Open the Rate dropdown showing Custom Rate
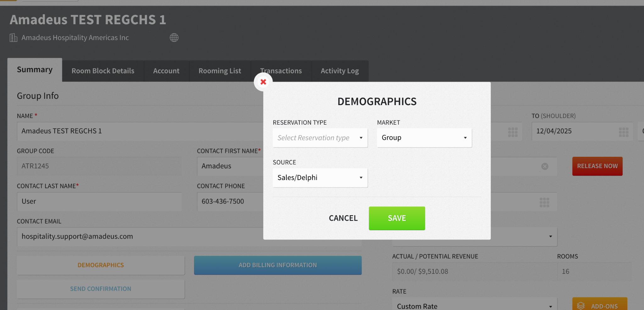Viewport: 644px width, 310px height. tap(475, 305)
